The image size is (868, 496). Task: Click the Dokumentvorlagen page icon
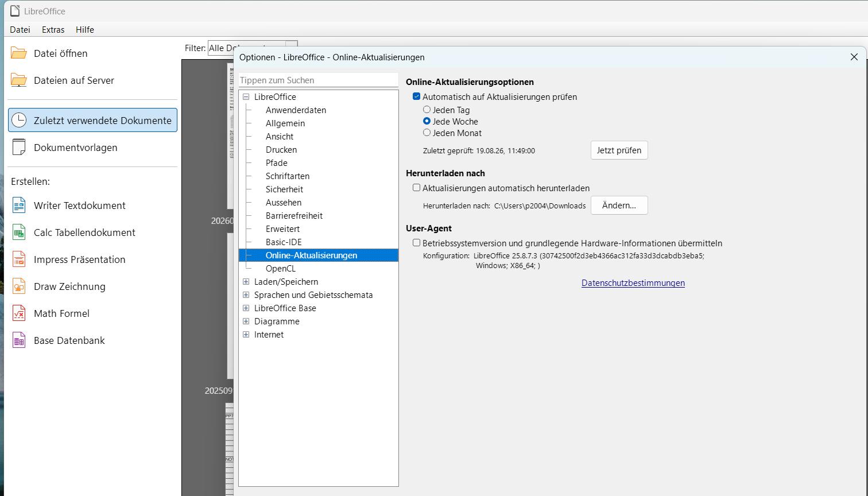19,147
